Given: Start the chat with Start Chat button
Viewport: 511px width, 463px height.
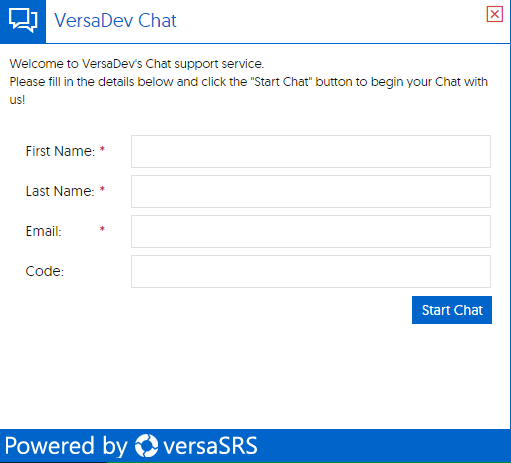Looking at the screenshot, I should pos(452,310).
